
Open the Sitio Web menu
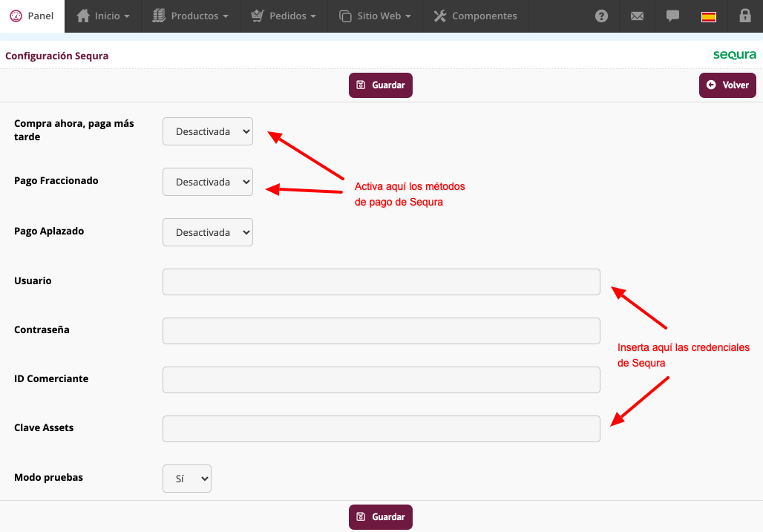point(375,16)
